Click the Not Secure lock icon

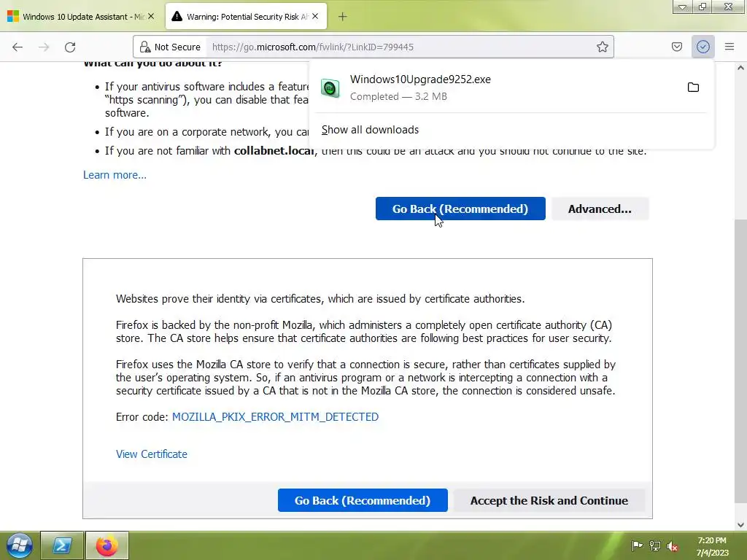click(x=145, y=47)
